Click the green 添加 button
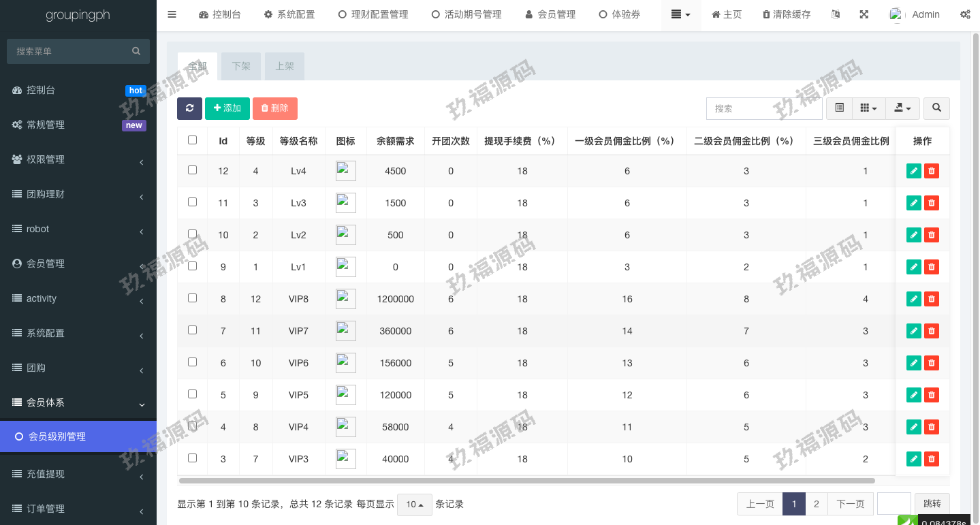980x525 pixels. click(227, 108)
